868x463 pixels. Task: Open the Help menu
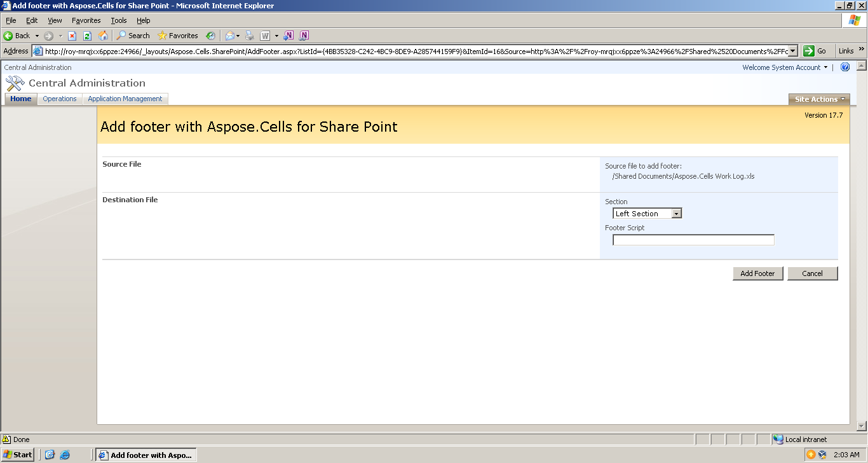pyautogui.click(x=143, y=20)
